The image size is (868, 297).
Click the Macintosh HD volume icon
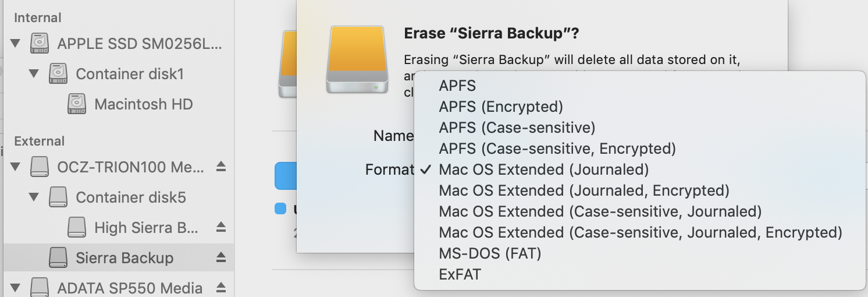click(x=77, y=104)
